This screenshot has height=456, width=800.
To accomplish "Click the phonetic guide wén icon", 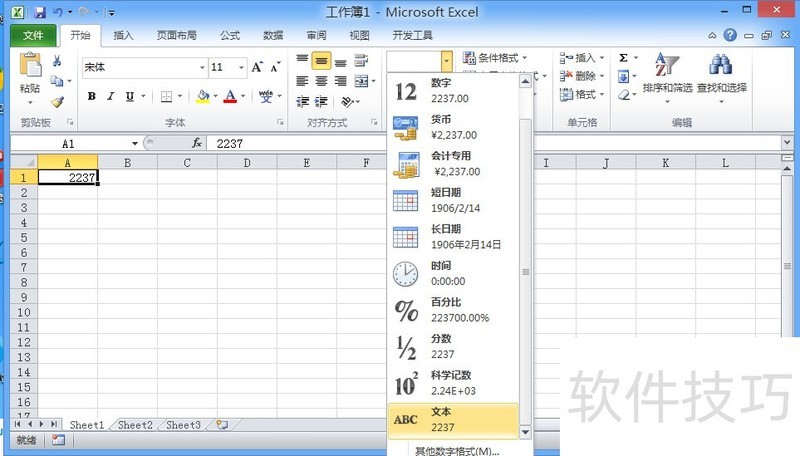I will 266,96.
